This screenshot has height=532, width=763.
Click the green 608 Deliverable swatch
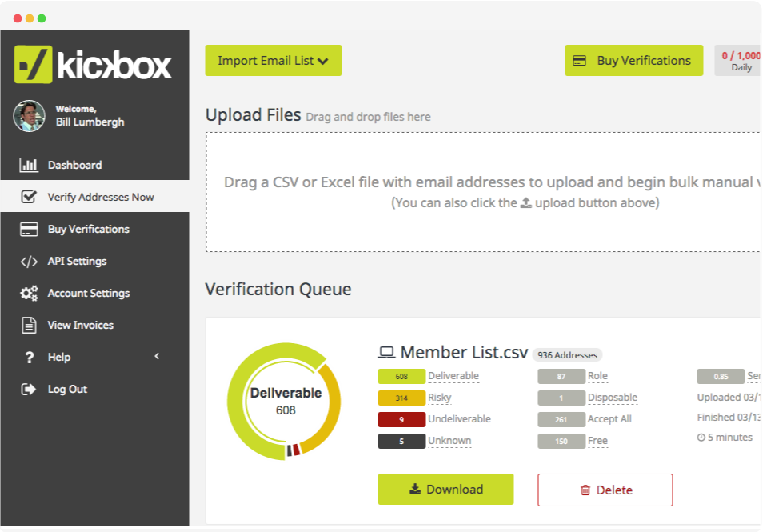401,376
